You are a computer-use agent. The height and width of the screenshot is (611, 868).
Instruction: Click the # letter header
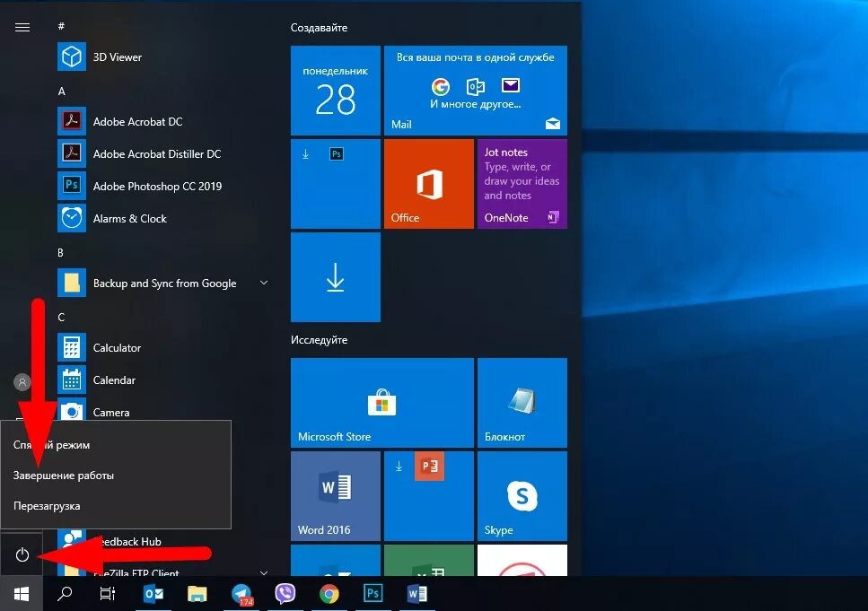[x=61, y=26]
